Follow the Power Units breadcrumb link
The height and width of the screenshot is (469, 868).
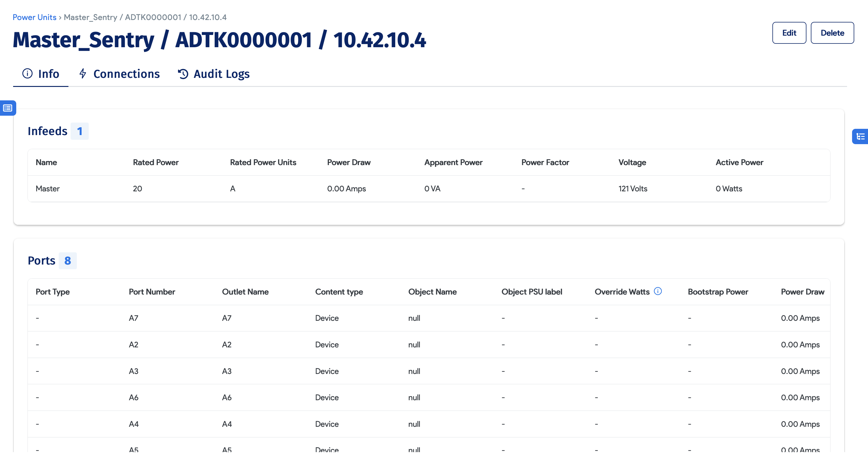pyautogui.click(x=34, y=17)
